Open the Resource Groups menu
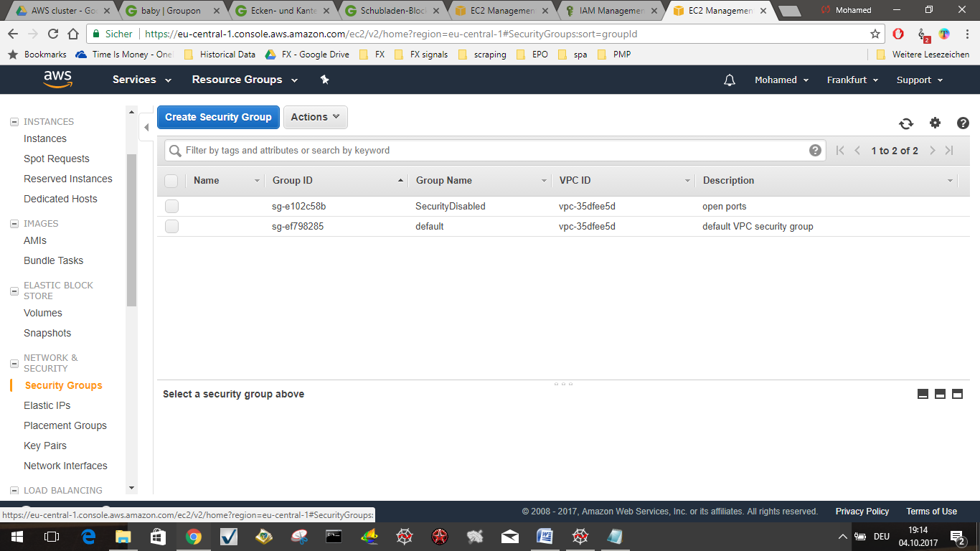 [x=245, y=80]
